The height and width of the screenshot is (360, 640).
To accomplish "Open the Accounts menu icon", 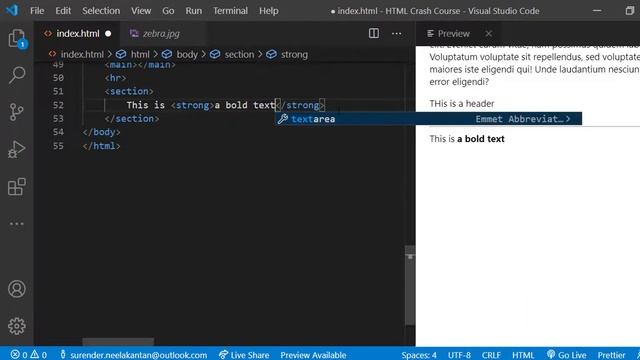I will pyautogui.click(x=17, y=289).
